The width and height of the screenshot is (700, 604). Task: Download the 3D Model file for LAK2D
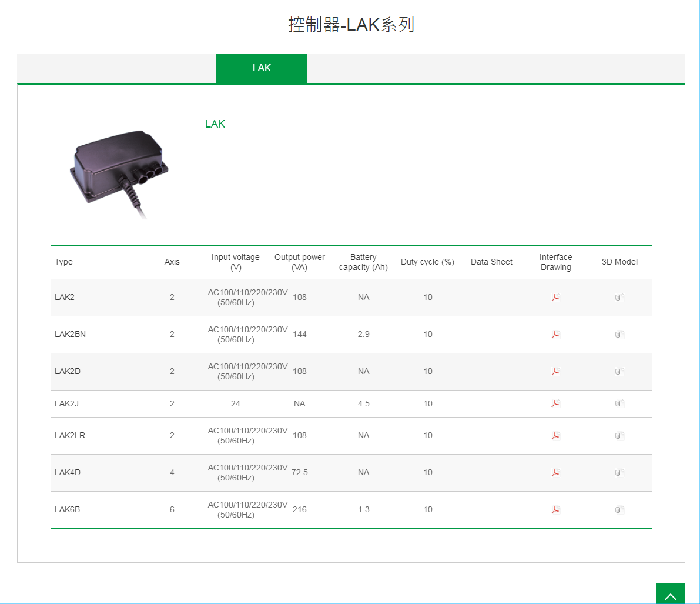(x=618, y=371)
